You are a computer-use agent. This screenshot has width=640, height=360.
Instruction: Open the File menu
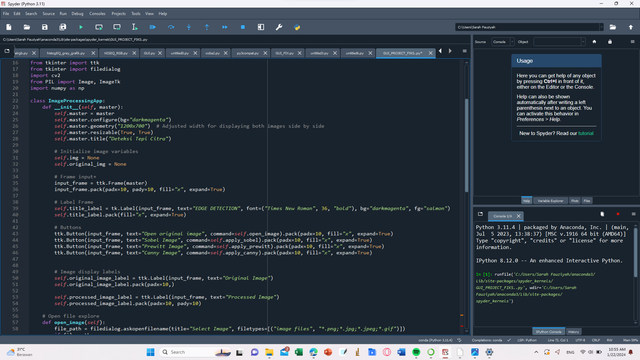[x=6, y=13]
